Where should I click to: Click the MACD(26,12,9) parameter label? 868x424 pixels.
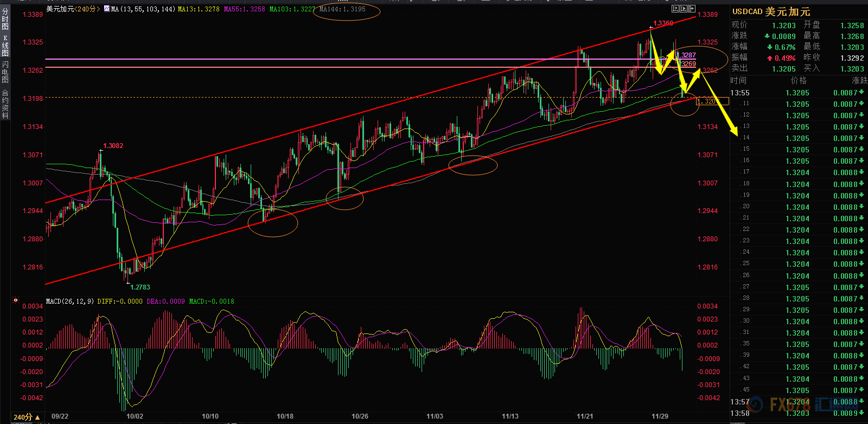click(70, 301)
